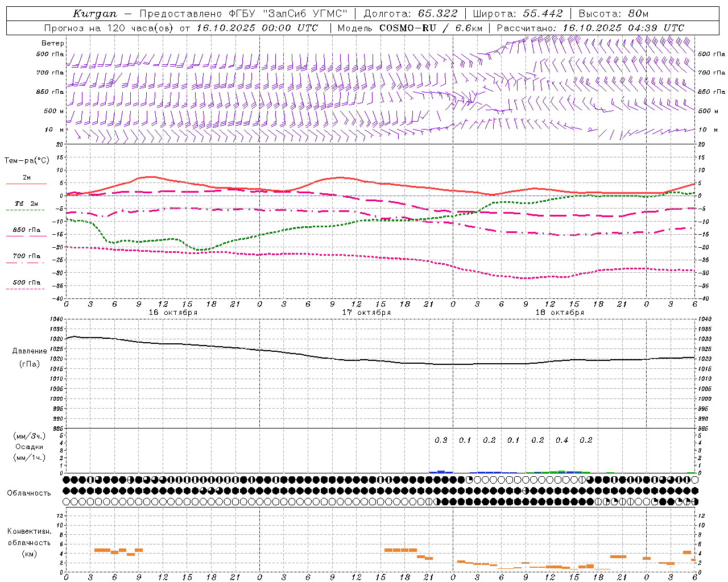Click the 500 гПа dotted legend entry under temperature
Viewport: 728px width, 582px height.
click(26, 285)
